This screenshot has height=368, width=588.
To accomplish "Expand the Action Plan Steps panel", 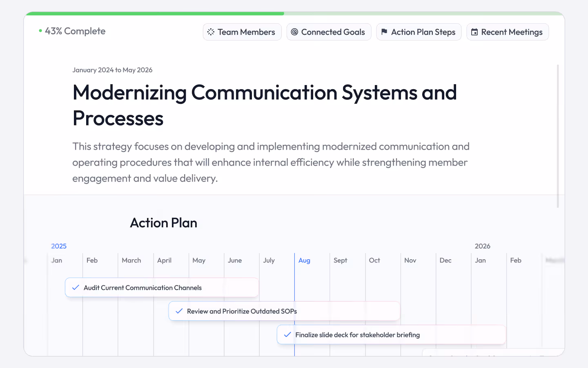I will 419,31.
